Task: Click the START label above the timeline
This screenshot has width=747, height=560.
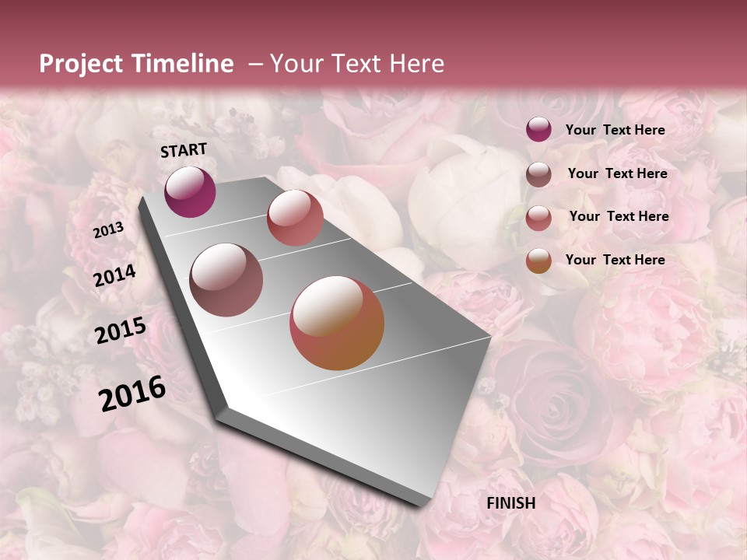Action: 184,150
